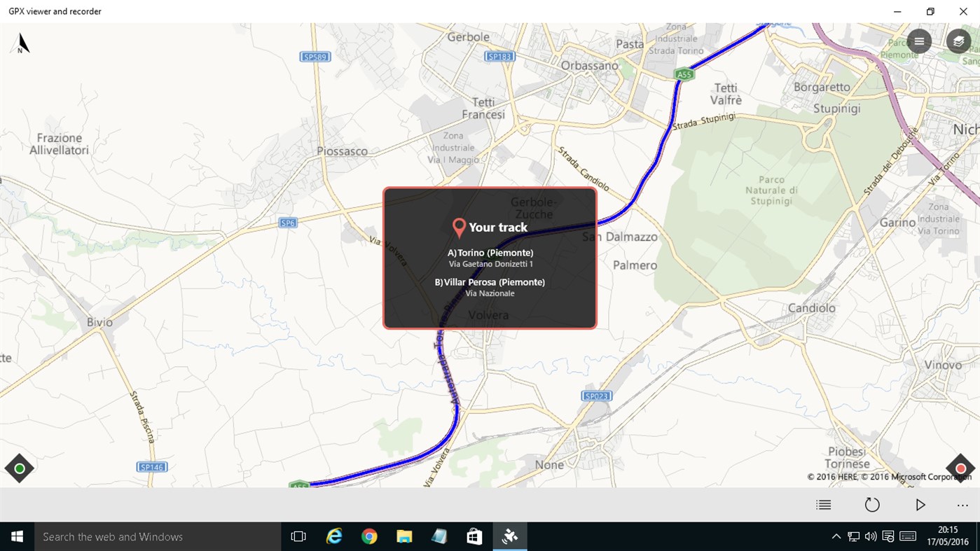Play back the loaded track
The height and width of the screenshot is (551, 980).
tap(920, 504)
